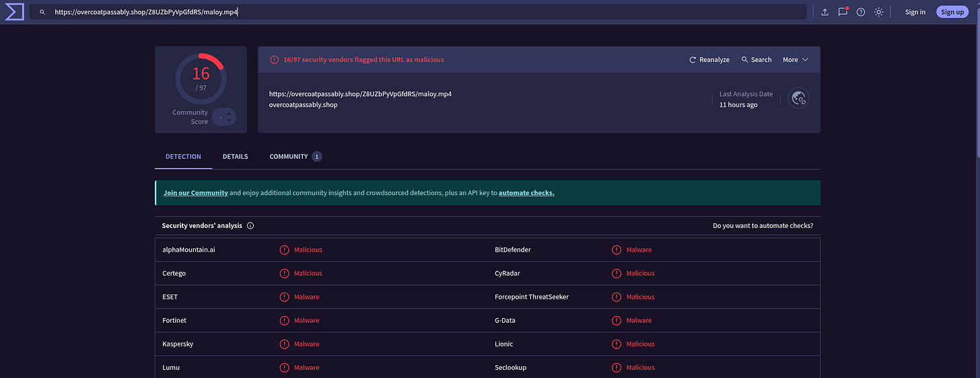The height and width of the screenshot is (378, 980).
Task: Click the globe-link URL type icon
Action: (x=798, y=99)
